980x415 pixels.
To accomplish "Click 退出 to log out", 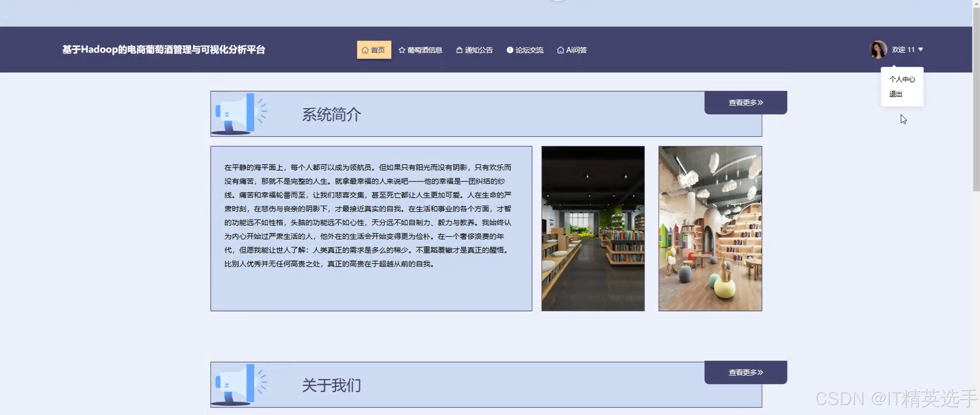I will 896,94.
